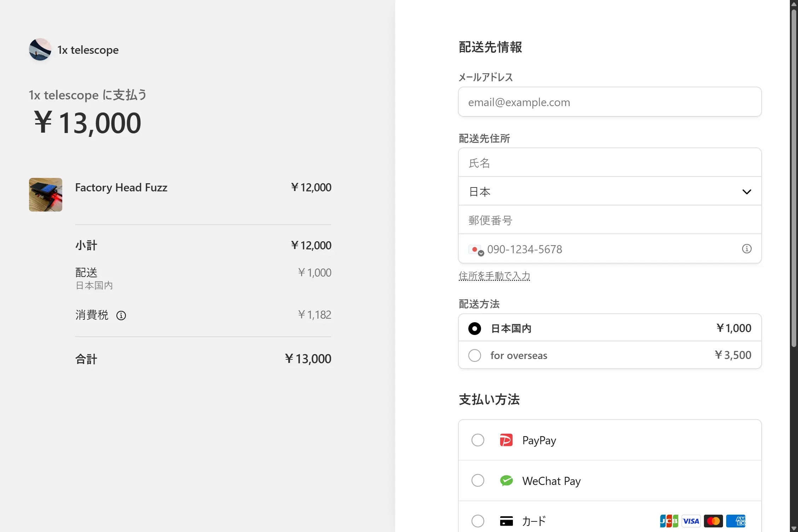This screenshot has height=532, width=798.
Task: Click the 1x telescope shop name link
Action: pyautogui.click(x=88, y=50)
